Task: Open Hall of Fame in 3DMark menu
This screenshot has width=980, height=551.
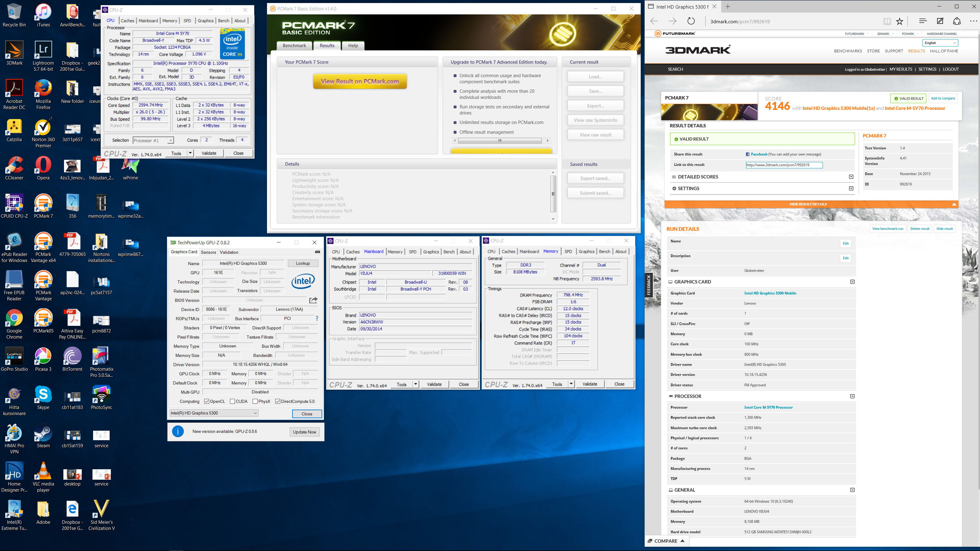Action: (944, 51)
